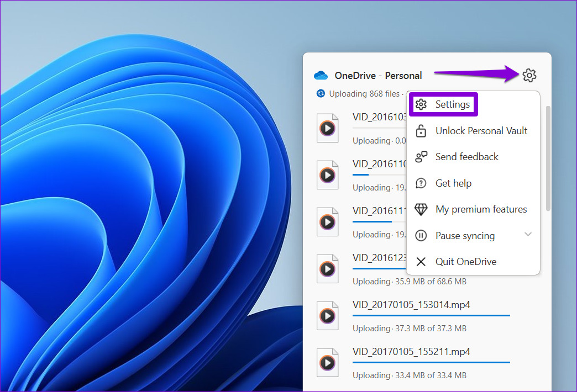Viewport: 577px width, 392px height.
Task: Click the lock icon next to Unlock Personal Vault
Action: pos(421,130)
